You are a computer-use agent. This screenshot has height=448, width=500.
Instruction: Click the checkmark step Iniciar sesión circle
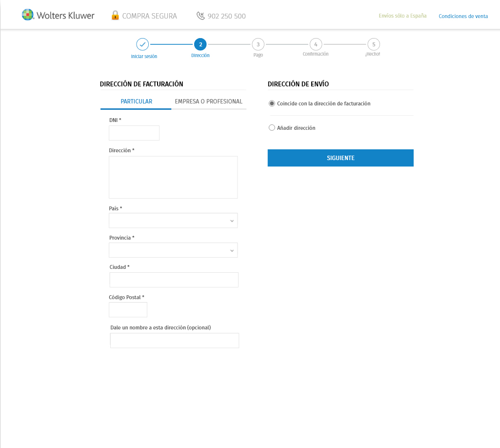[x=142, y=44]
